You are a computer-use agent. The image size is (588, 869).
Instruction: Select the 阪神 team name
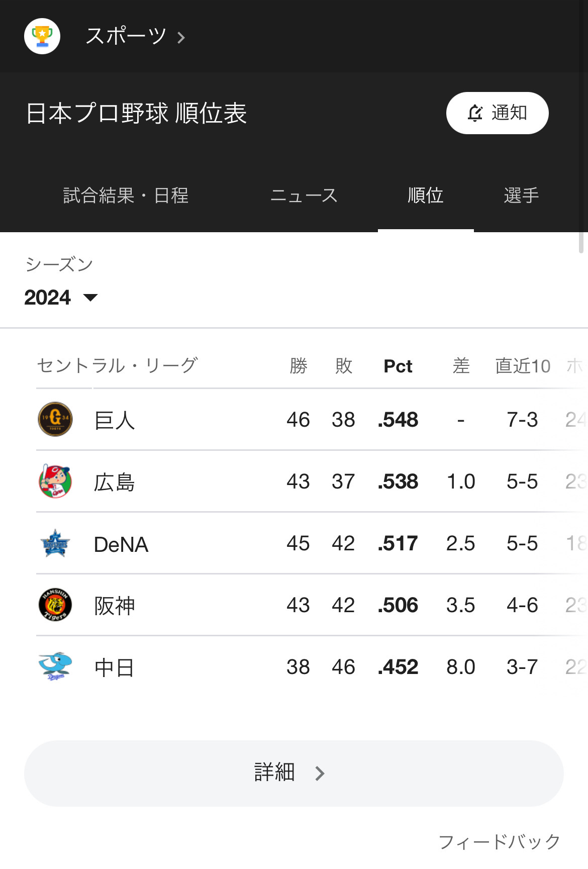(x=115, y=606)
